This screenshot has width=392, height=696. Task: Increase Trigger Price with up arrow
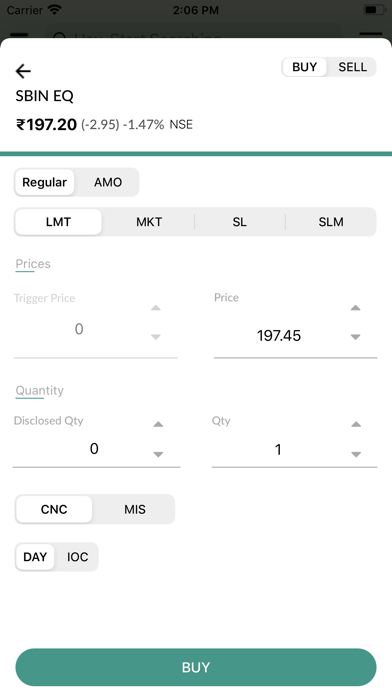click(x=155, y=308)
